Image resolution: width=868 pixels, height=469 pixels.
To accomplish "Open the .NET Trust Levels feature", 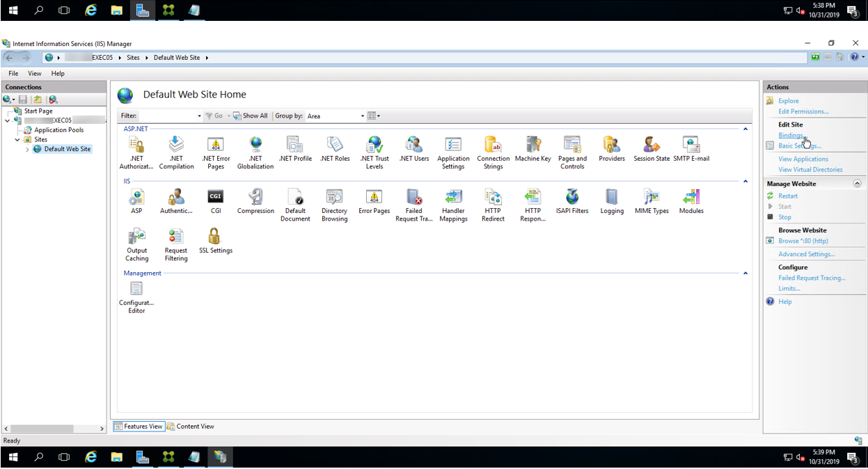I will [x=374, y=152].
